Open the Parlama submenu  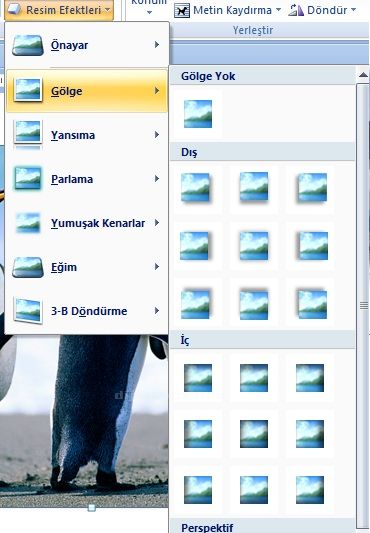(x=87, y=179)
